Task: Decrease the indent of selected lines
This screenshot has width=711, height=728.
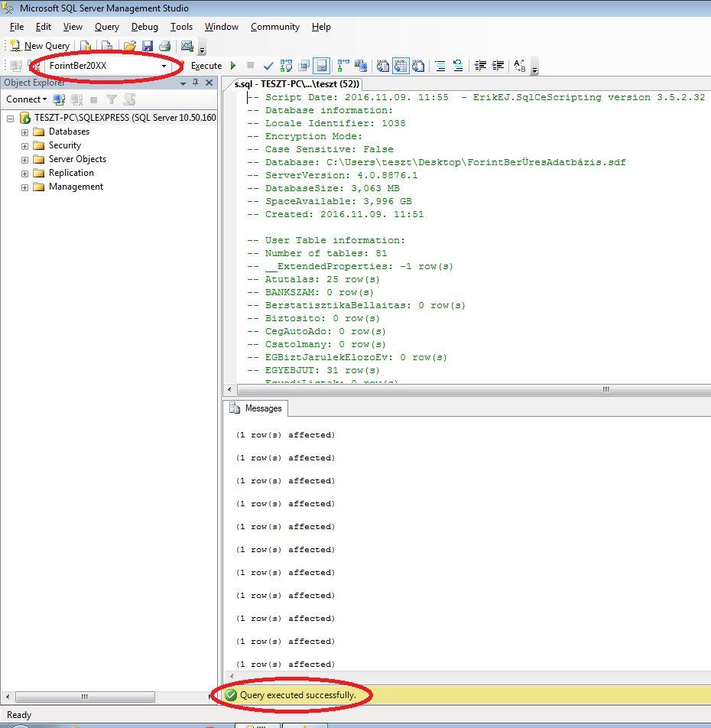Action: 480,66
